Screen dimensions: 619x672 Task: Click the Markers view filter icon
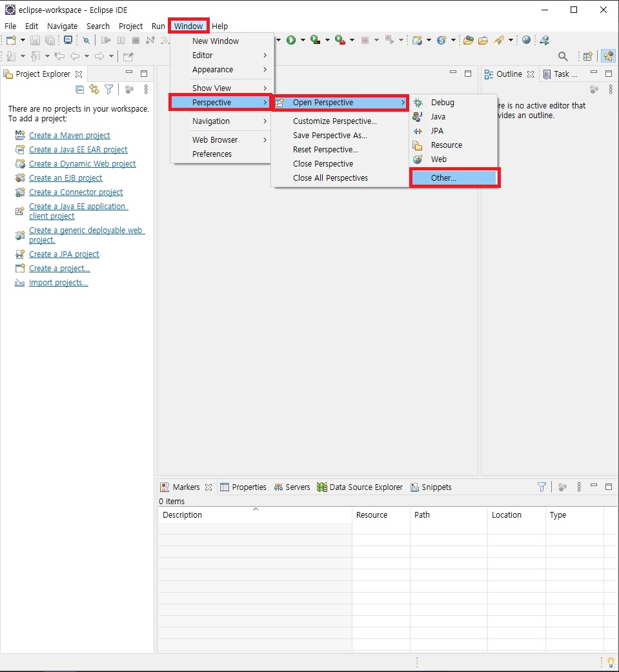(542, 487)
